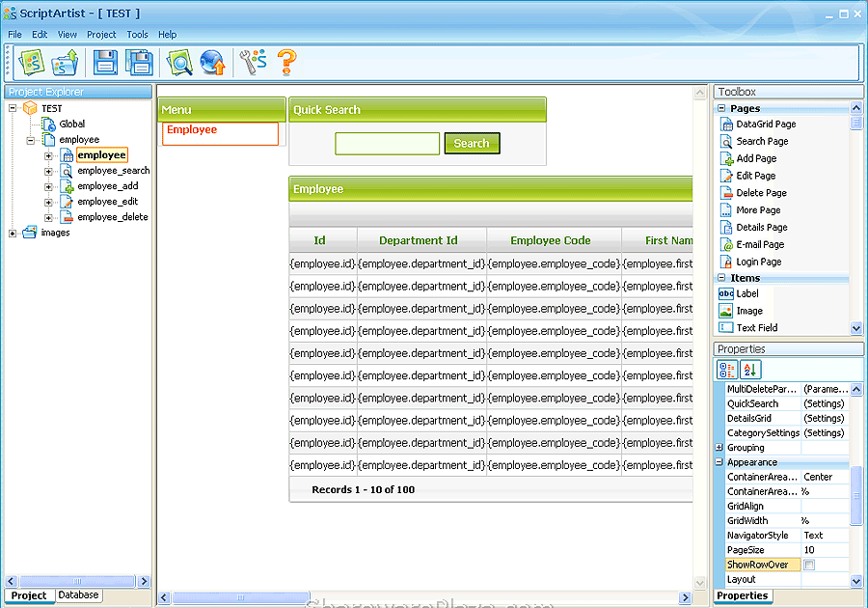Click the Save All double-disk icon
868x608 pixels.
[139, 62]
